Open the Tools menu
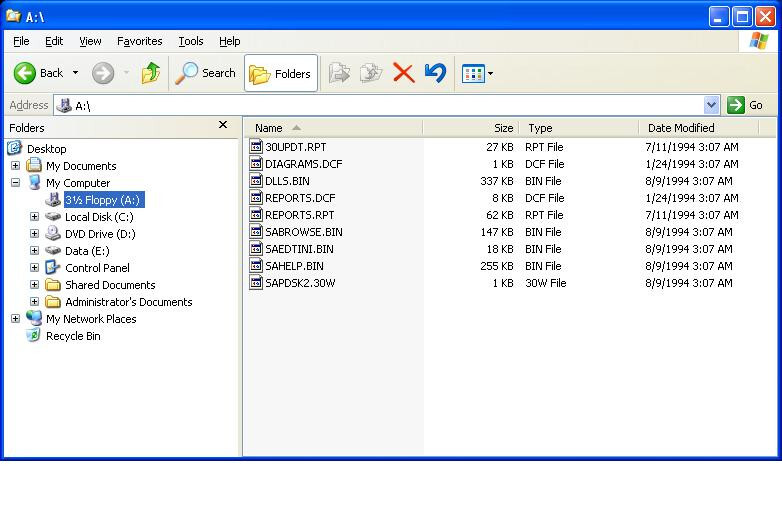 pos(191,41)
